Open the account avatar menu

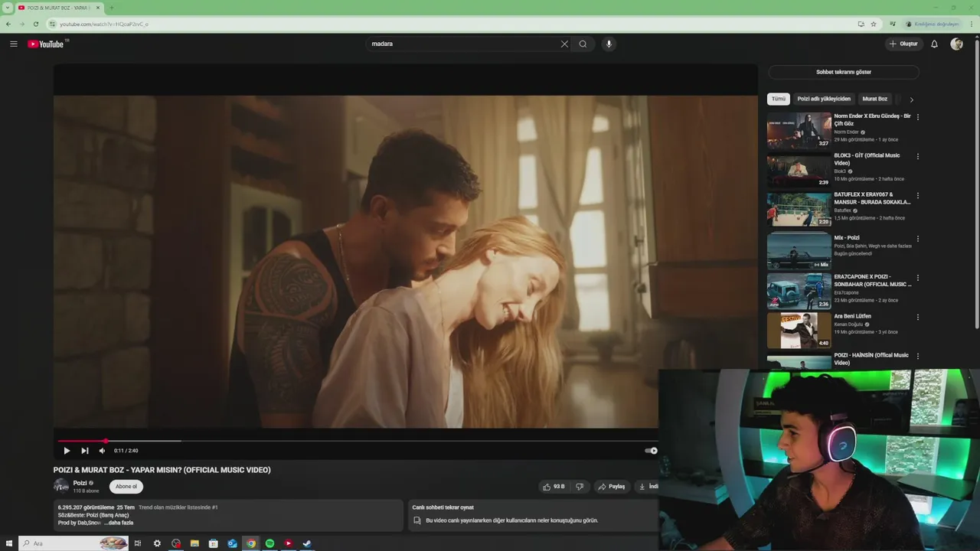click(x=956, y=44)
